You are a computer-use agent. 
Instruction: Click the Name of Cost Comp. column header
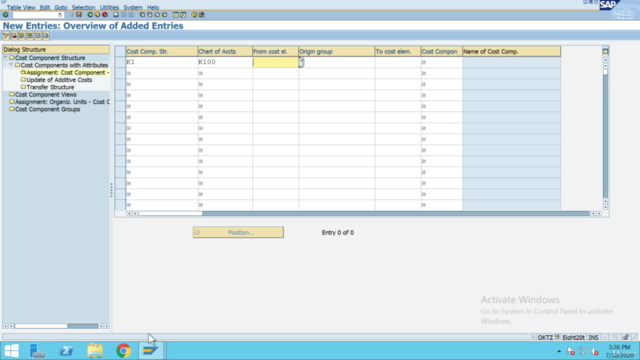click(511, 51)
